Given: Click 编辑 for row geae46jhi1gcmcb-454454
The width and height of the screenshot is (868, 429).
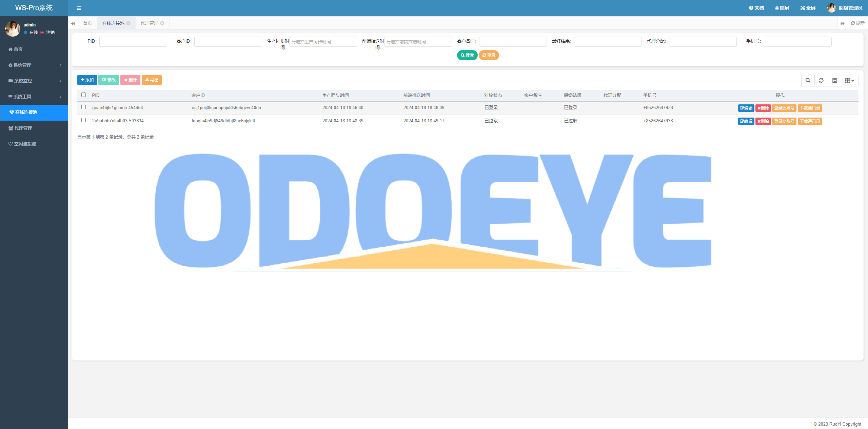Looking at the screenshot, I should [x=746, y=108].
